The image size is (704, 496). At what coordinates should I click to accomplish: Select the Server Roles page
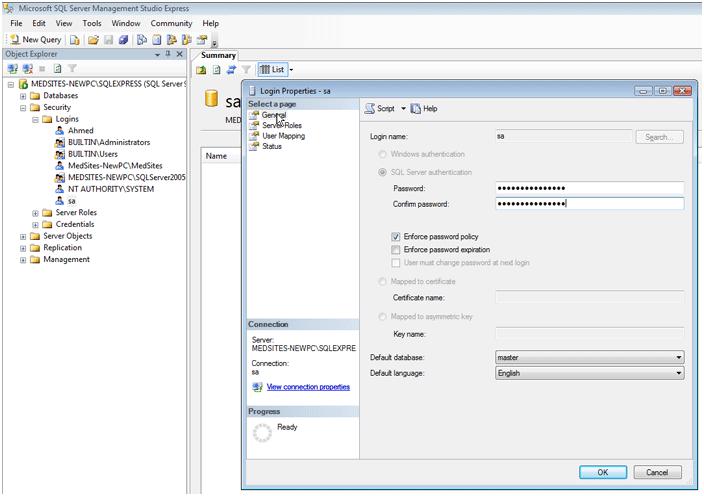point(282,125)
